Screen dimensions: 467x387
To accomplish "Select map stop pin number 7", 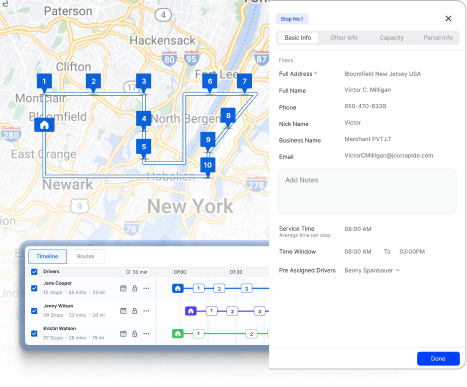I will (x=244, y=81).
